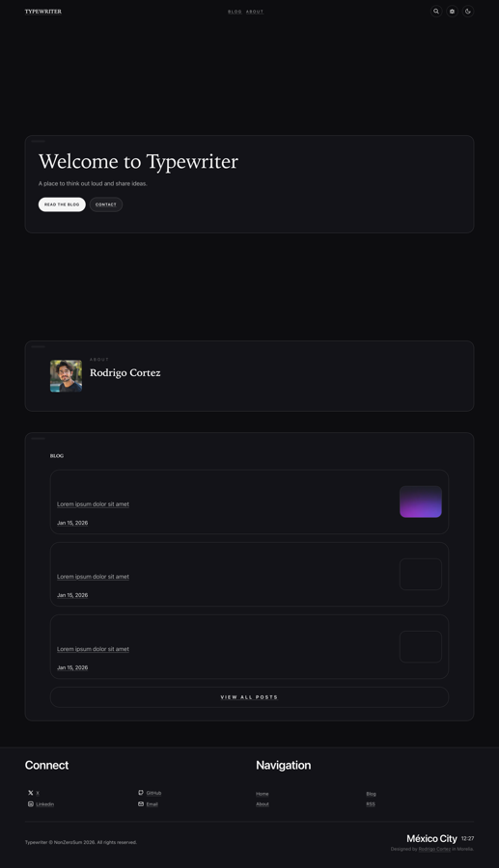The height and width of the screenshot is (868, 499).
Task: Open the footer About link
Action: tap(263, 804)
